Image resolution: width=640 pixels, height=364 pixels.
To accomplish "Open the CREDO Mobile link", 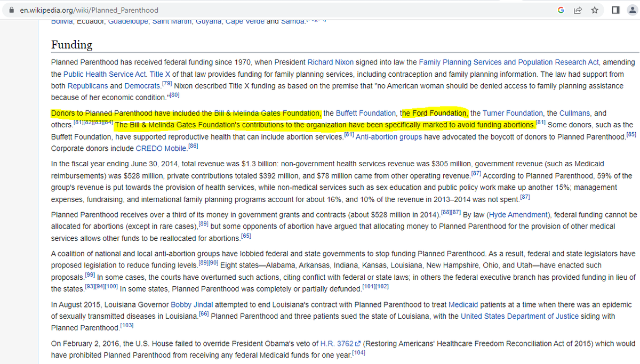I will tap(162, 148).
